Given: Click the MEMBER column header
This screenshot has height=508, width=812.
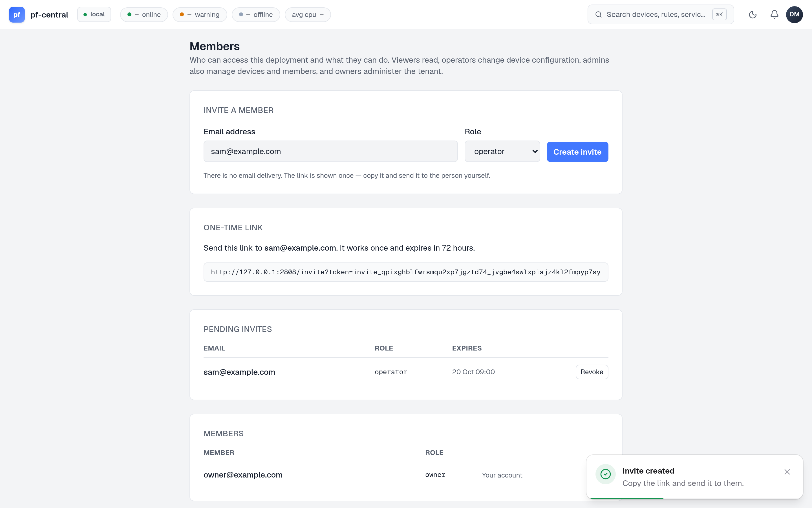Looking at the screenshot, I should pyautogui.click(x=219, y=453).
